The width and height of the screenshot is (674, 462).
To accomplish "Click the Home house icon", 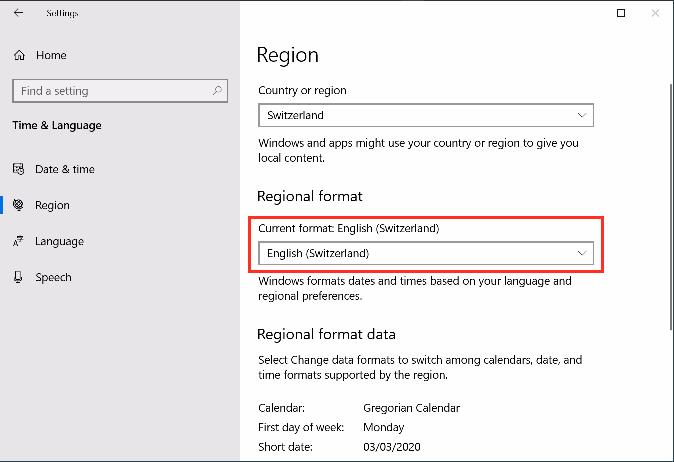I will click(19, 55).
